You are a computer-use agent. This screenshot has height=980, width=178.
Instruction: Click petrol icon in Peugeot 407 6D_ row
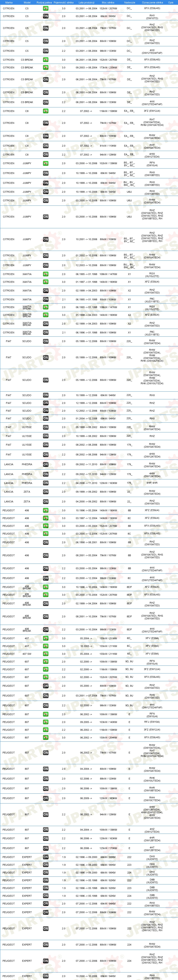click(46, 638)
